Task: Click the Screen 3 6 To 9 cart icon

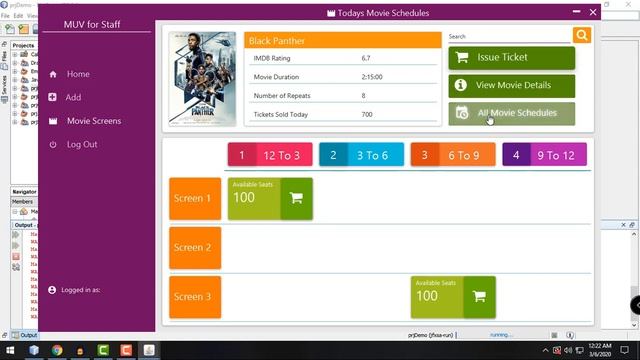Action: [x=480, y=297]
